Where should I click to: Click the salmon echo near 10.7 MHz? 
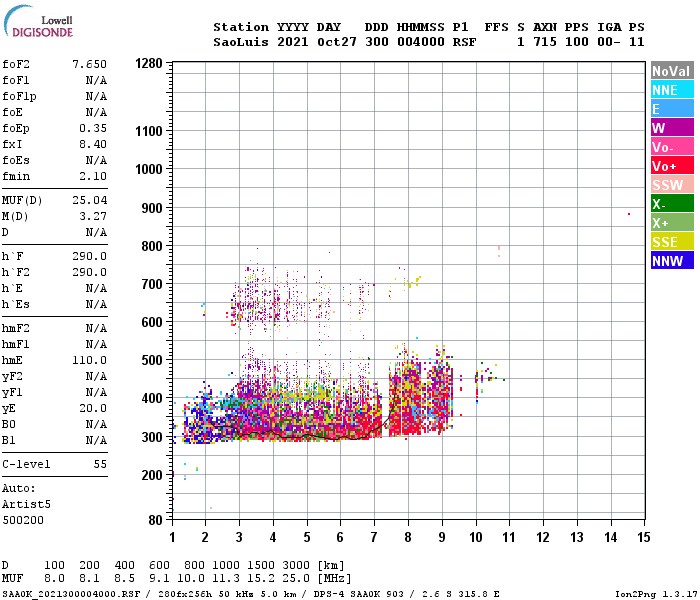tap(499, 251)
